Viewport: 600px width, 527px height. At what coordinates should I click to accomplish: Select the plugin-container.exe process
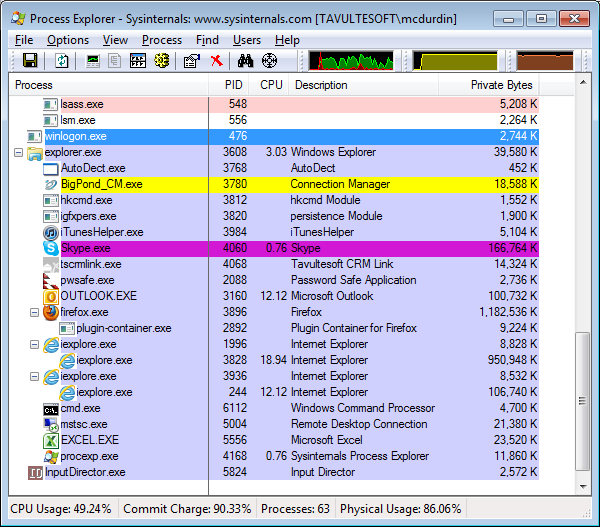pos(124,328)
